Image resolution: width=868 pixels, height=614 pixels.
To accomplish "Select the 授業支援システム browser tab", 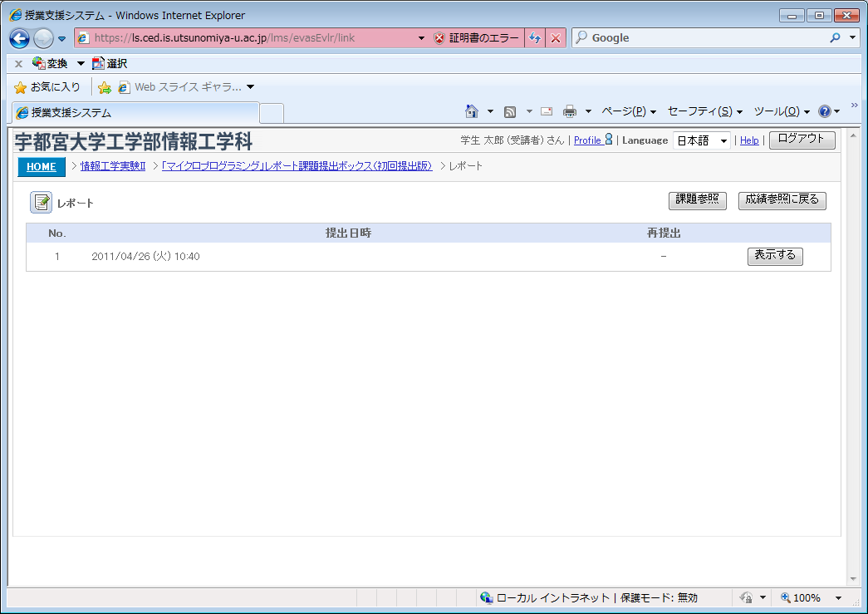I will tap(135, 112).
